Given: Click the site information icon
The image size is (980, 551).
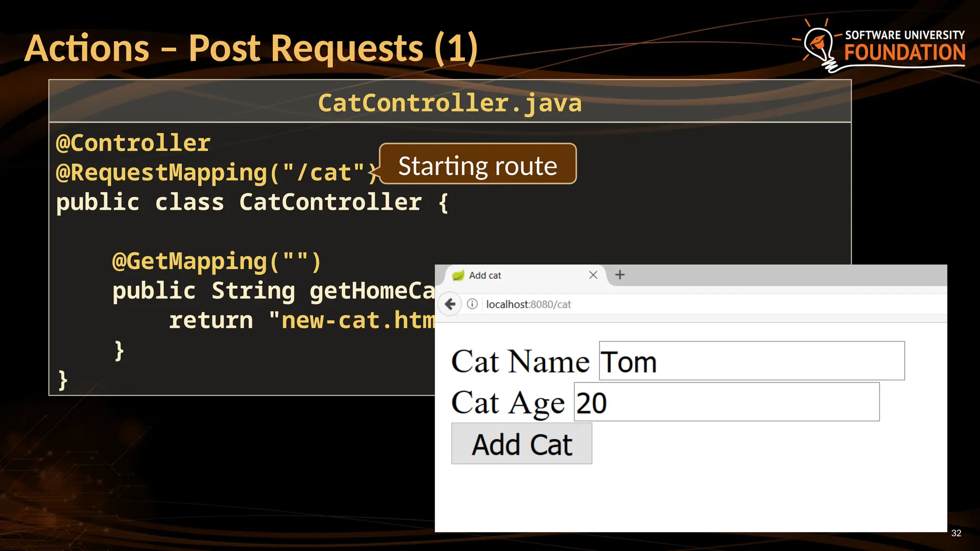Looking at the screenshot, I should (x=472, y=304).
